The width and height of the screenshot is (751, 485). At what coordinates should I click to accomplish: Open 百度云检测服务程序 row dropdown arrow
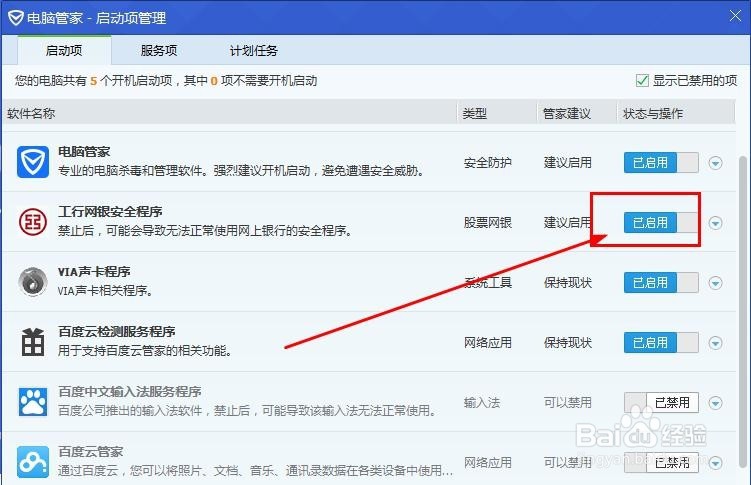[x=716, y=343]
